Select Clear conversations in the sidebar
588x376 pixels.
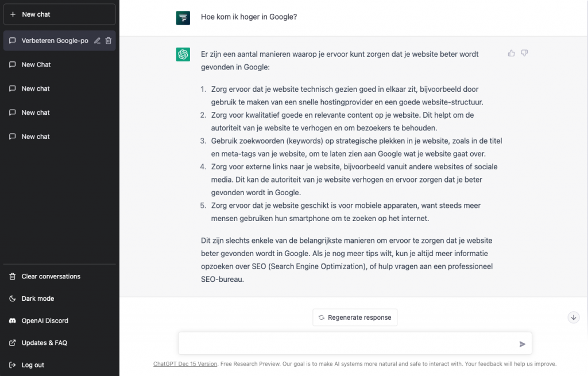pyautogui.click(x=59, y=276)
